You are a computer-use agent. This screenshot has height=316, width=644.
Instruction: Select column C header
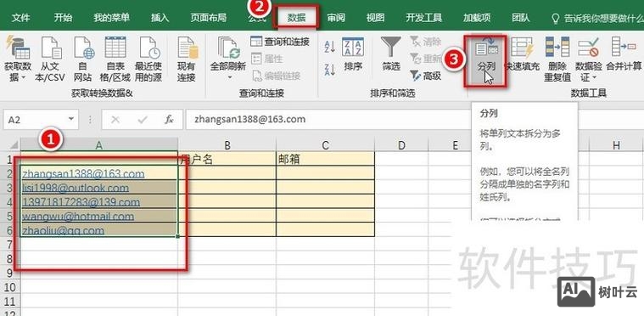tap(325, 144)
